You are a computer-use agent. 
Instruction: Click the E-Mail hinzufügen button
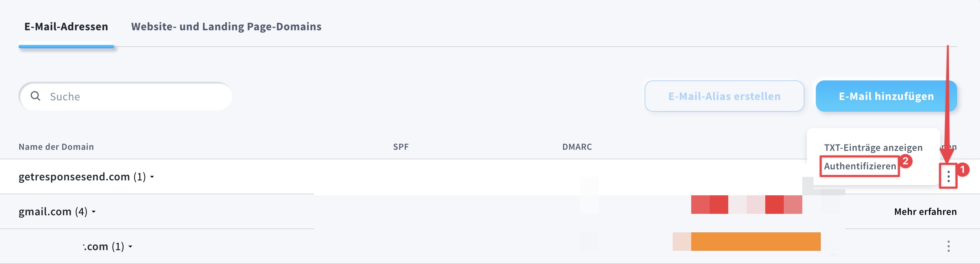[x=886, y=96]
